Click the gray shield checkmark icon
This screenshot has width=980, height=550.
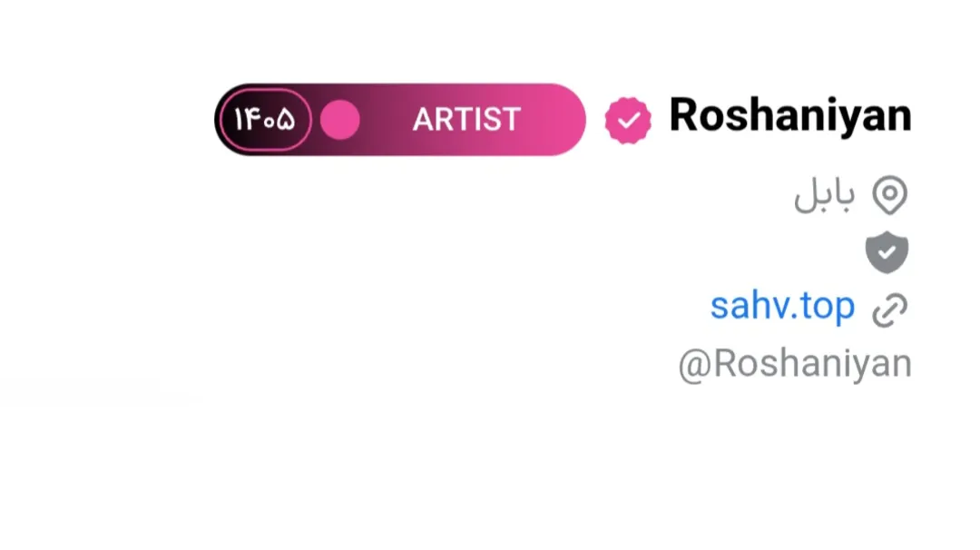pyautogui.click(x=887, y=252)
